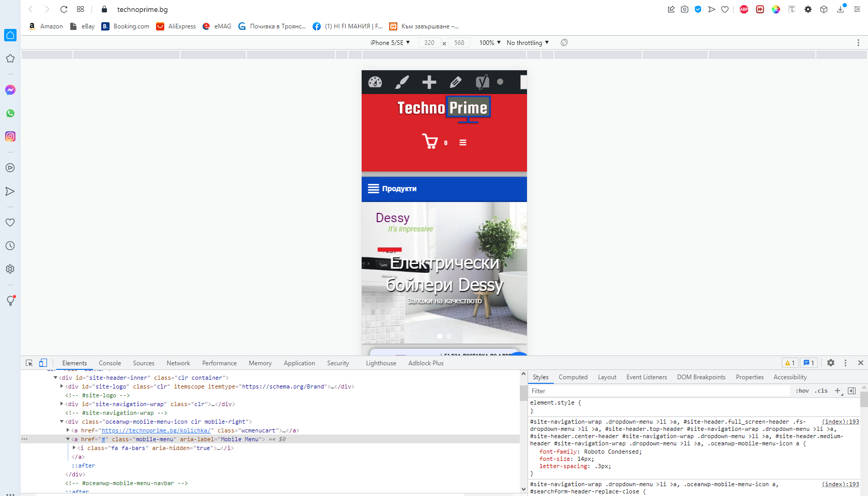
Task: Toggle the .cls class editor
Action: (x=821, y=391)
